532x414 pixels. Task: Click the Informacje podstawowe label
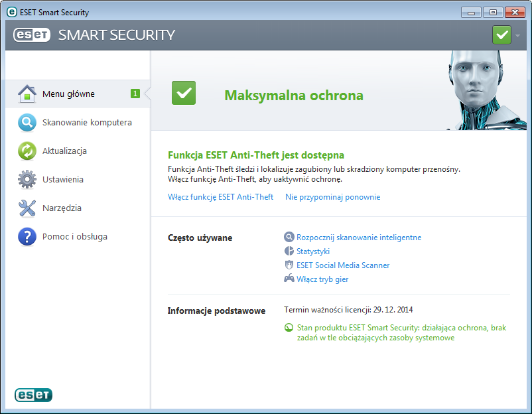coord(216,310)
